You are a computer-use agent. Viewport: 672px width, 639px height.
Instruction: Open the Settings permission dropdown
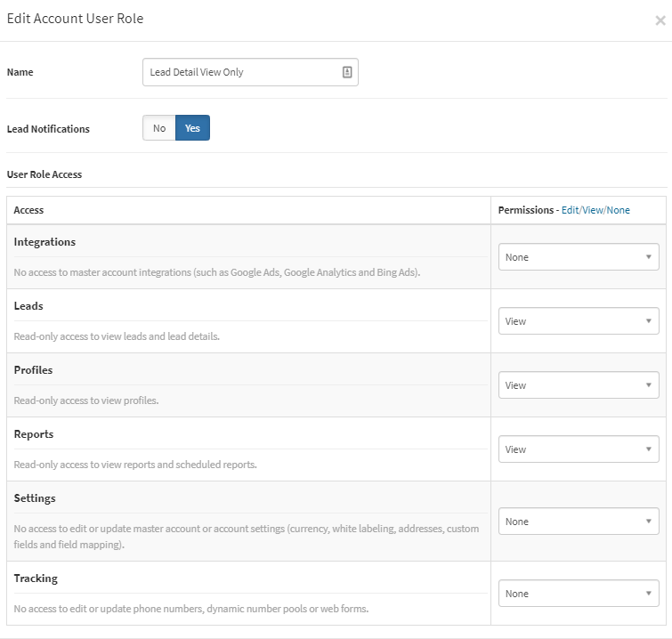579,522
